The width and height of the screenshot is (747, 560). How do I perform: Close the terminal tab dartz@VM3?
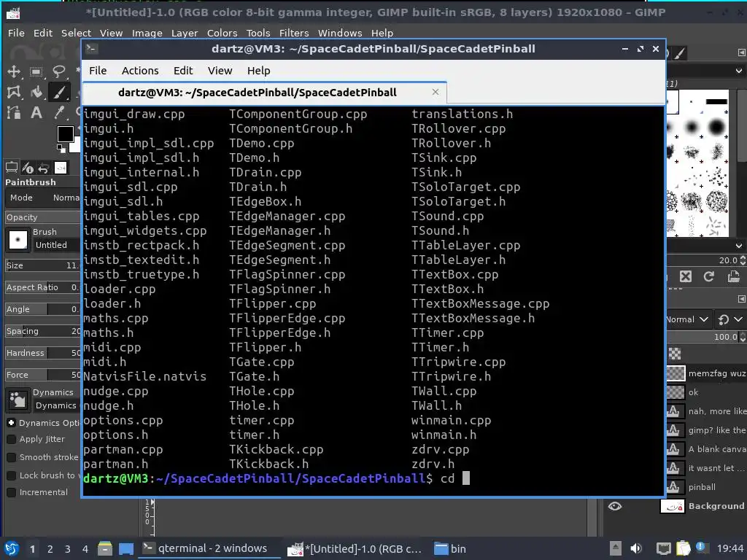coord(435,92)
